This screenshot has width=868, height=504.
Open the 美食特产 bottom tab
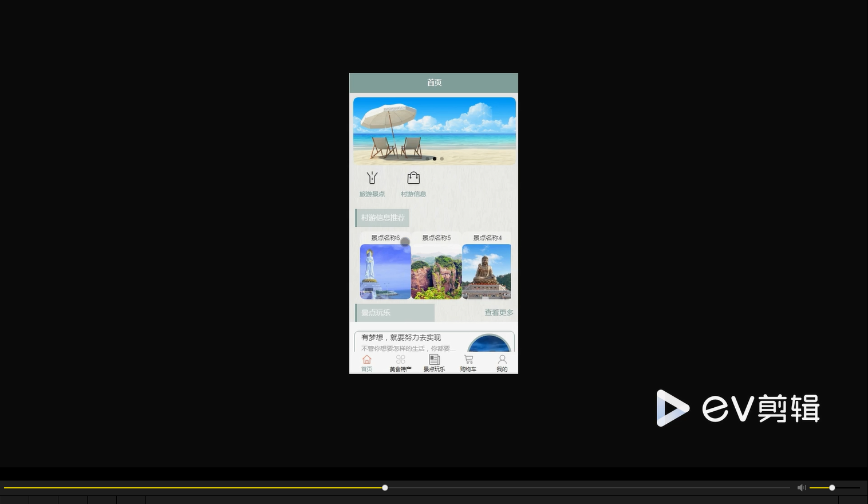pos(400,363)
